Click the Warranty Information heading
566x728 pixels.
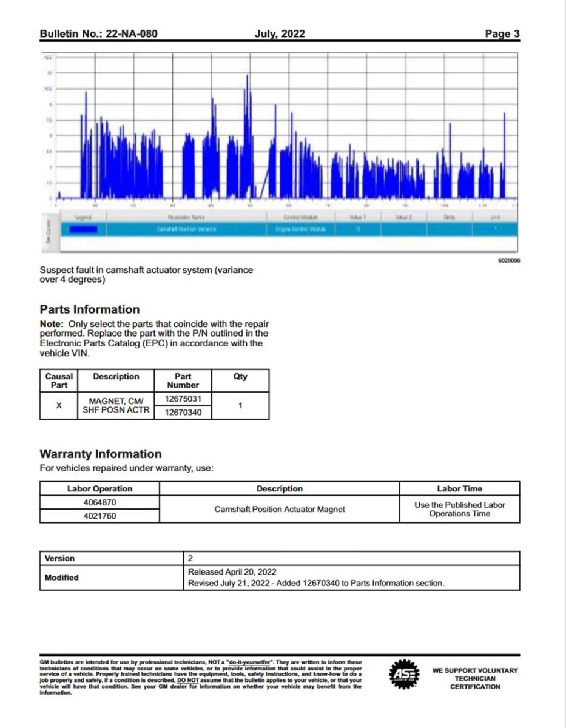[x=100, y=454]
